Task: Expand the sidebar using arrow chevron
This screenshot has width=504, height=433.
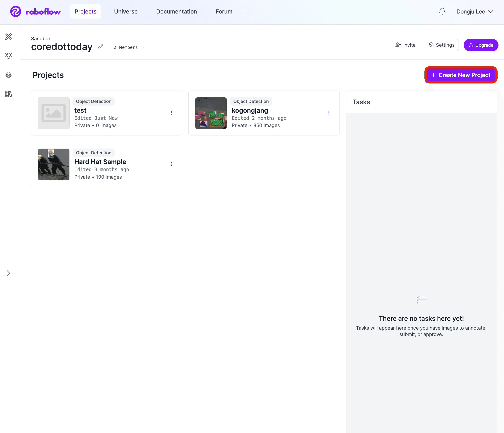Action: 9,273
